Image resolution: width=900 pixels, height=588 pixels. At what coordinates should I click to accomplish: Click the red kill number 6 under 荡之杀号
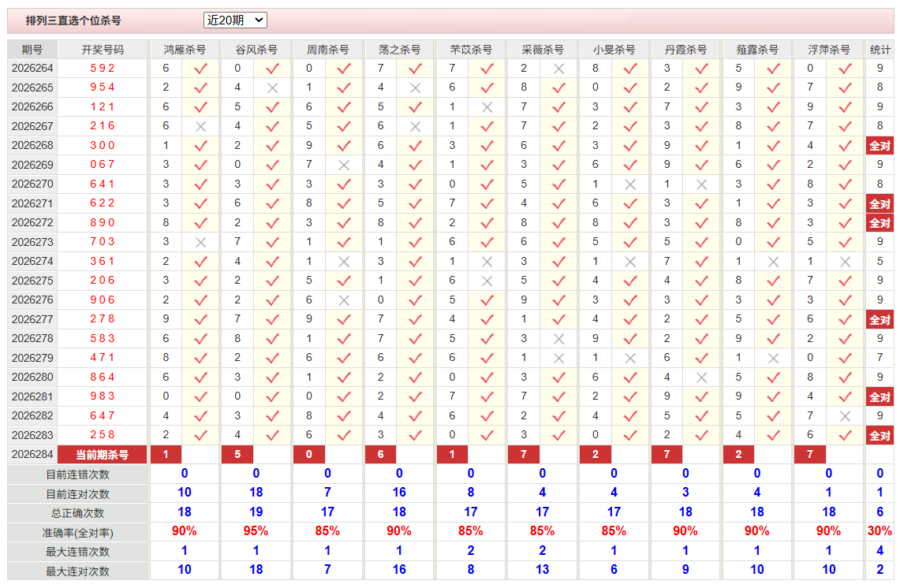point(380,455)
